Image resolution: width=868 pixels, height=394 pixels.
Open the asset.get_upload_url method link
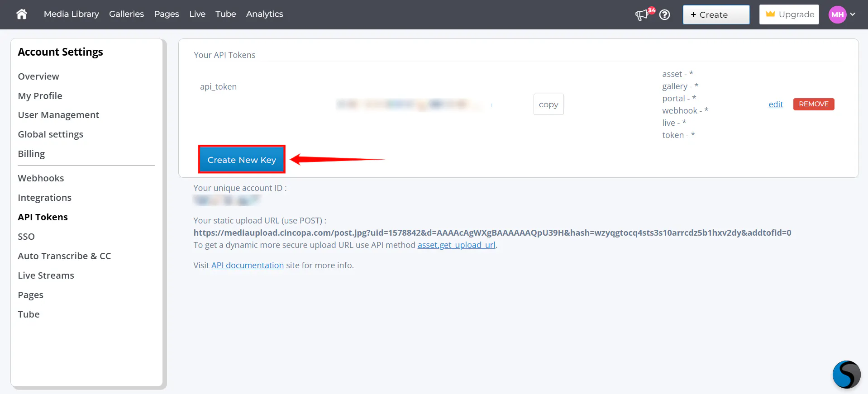(x=457, y=245)
